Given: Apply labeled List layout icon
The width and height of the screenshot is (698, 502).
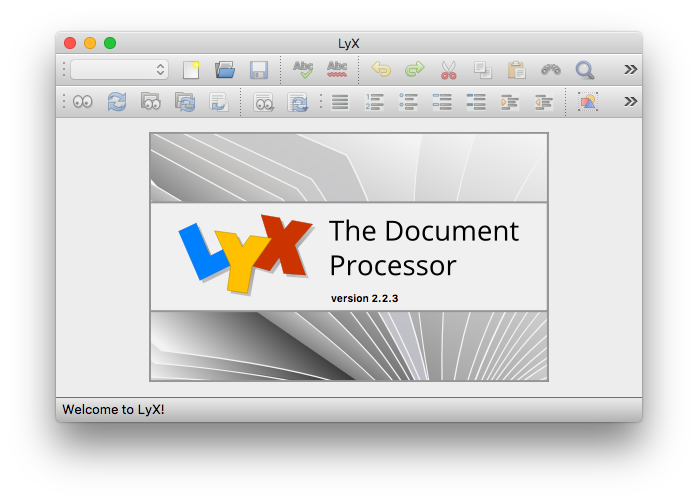Looking at the screenshot, I should [442, 102].
